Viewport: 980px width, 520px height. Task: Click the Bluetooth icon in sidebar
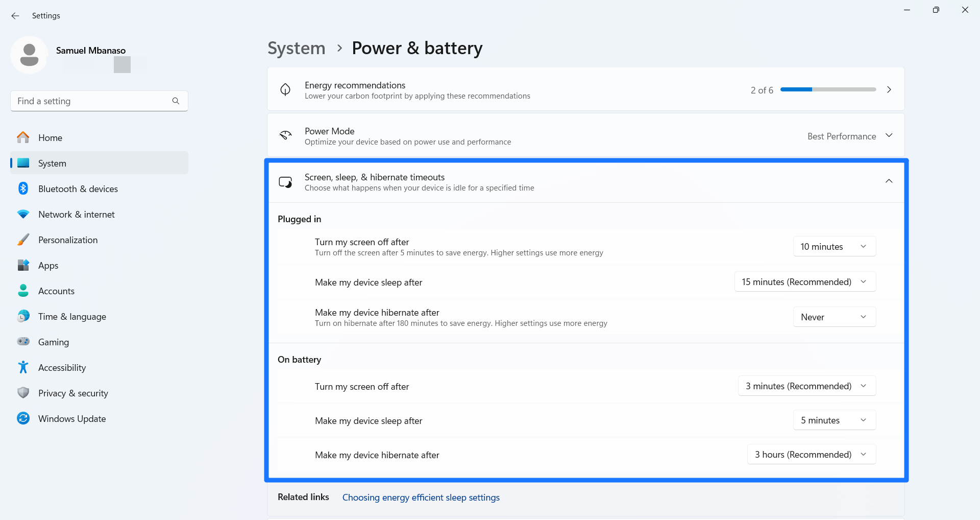23,188
